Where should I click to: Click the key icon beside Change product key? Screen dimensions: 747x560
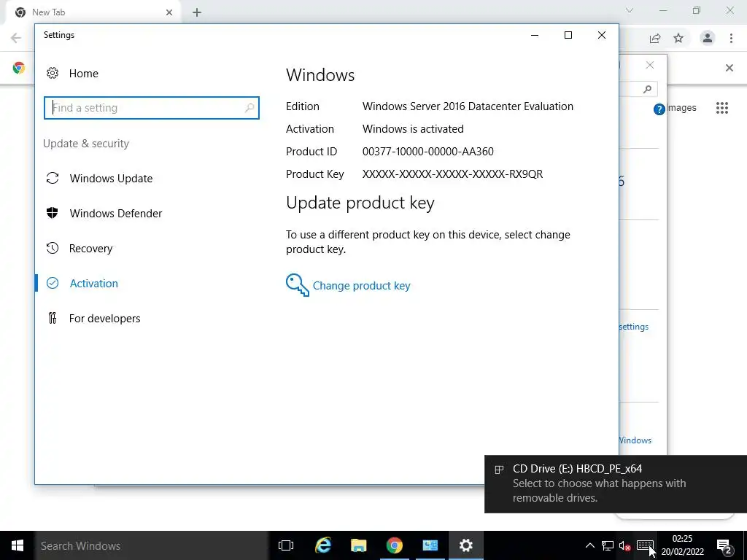point(298,285)
